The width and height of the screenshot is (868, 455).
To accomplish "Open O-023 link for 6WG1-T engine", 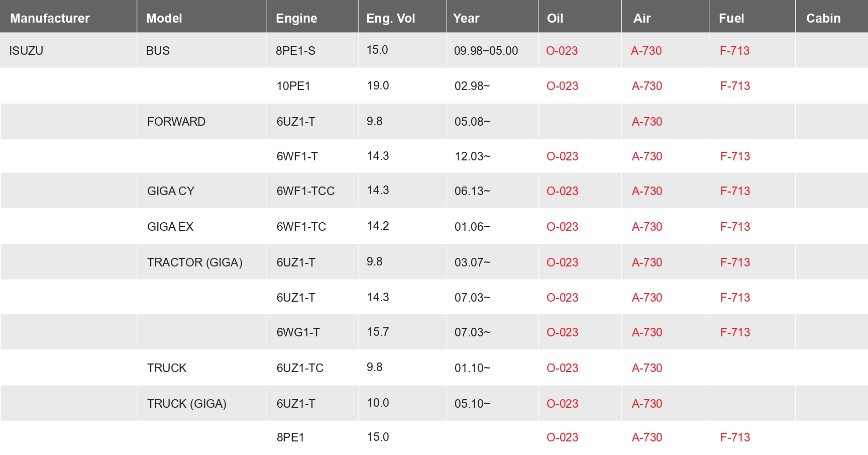I will (x=562, y=332).
